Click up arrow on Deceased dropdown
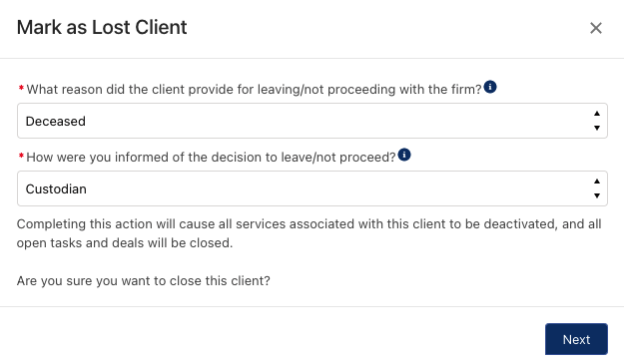 pos(596,114)
